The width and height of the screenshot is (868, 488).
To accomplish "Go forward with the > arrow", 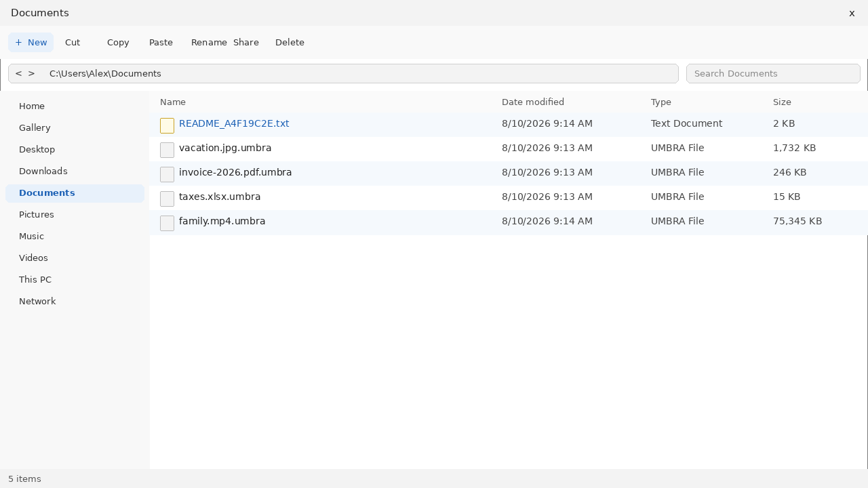I will [x=31, y=73].
